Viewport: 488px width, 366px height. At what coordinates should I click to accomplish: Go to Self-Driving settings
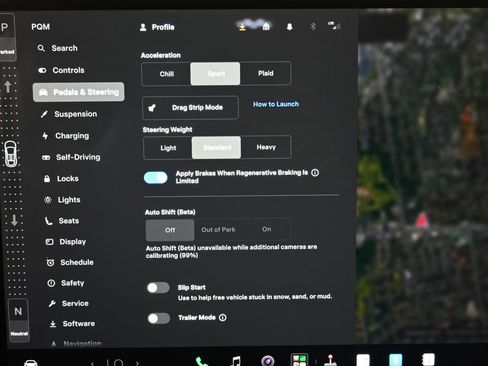[71, 157]
